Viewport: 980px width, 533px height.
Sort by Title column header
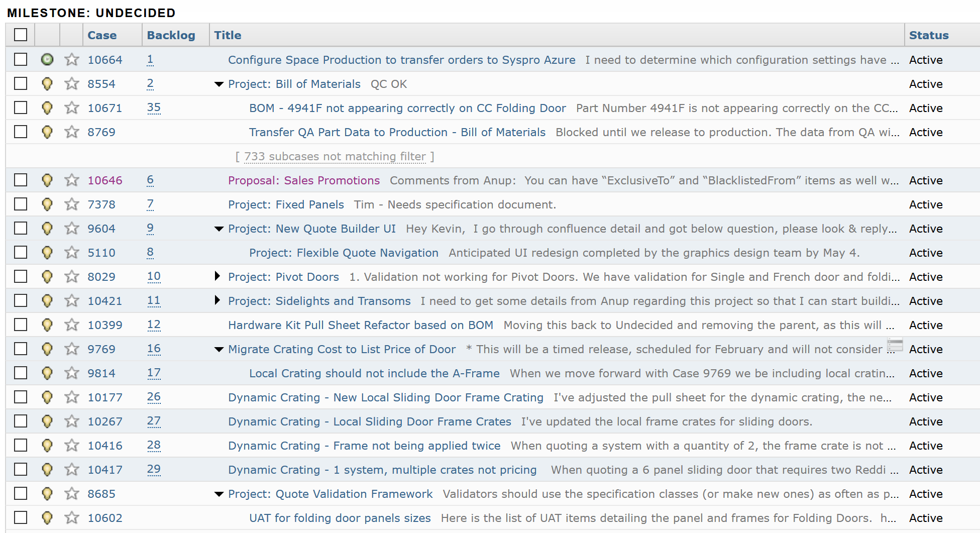[x=228, y=35]
